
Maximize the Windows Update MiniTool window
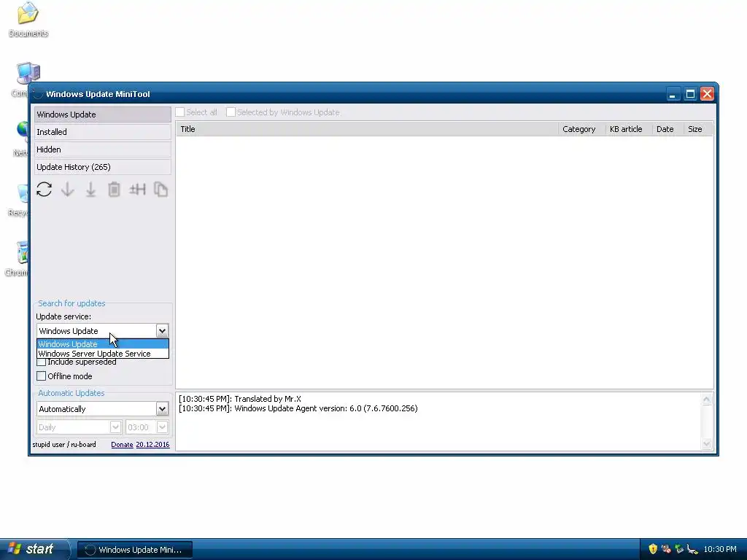690,94
